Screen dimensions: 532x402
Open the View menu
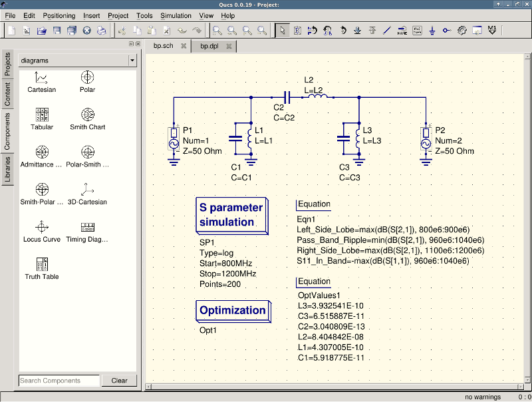click(206, 15)
